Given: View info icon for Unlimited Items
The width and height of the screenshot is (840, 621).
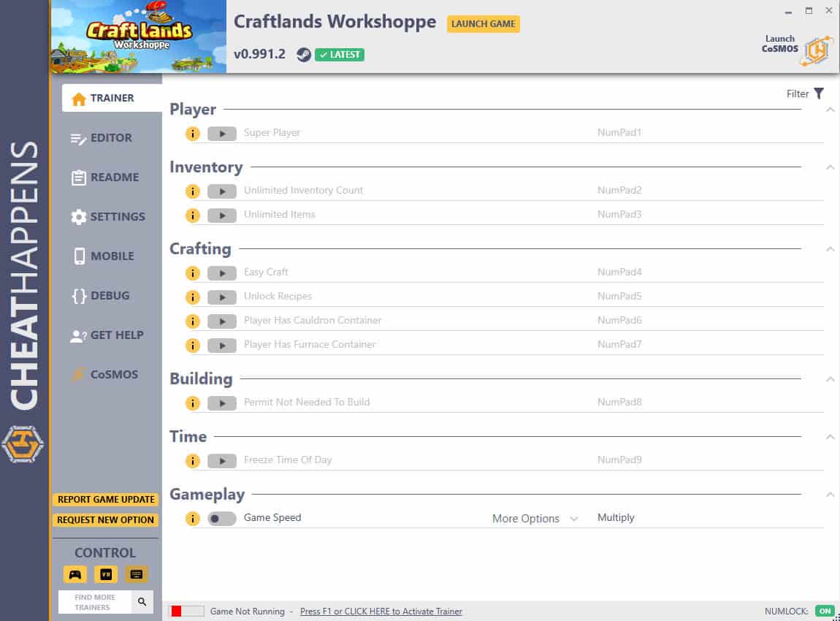Looking at the screenshot, I should [x=192, y=216].
